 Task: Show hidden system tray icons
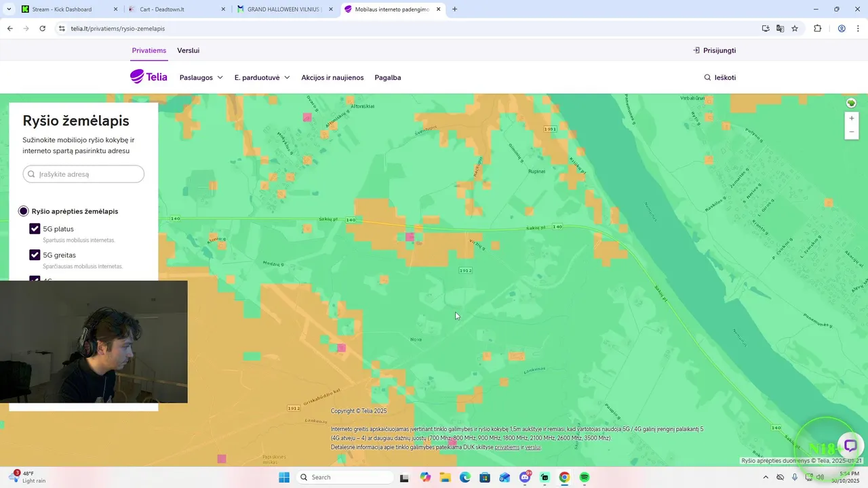coord(766,477)
